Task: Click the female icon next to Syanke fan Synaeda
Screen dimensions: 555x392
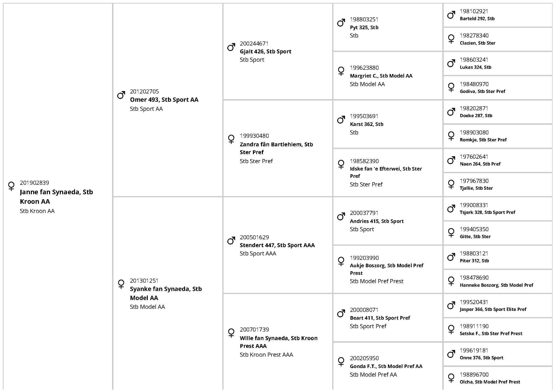Action: click(x=121, y=284)
